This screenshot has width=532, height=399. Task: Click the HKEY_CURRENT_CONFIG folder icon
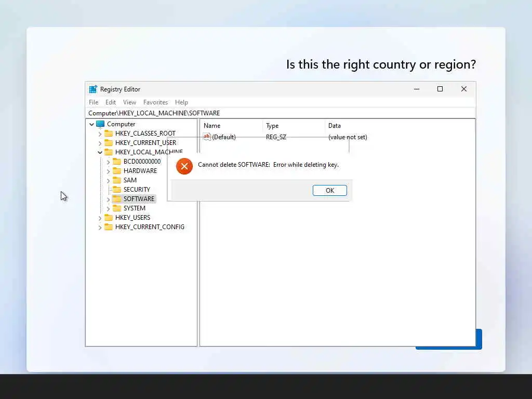pos(109,227)
